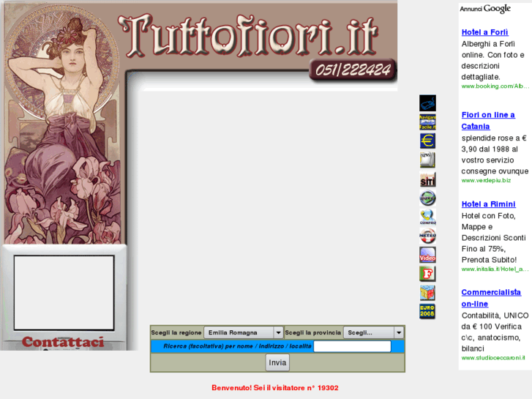The image size is (532, 399).
Task: Open the Meteo lifebuoy icon
Action: coord(427,236)
